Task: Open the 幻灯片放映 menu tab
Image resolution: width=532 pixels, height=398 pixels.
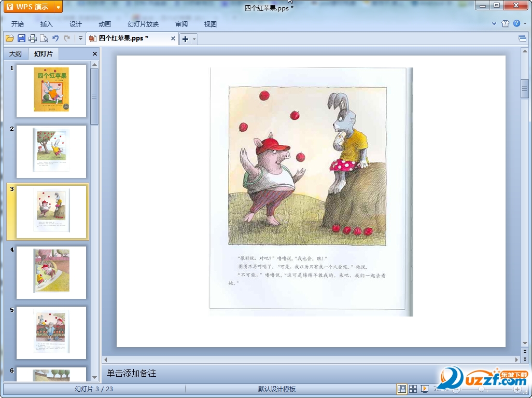Action: coord(143,24)
